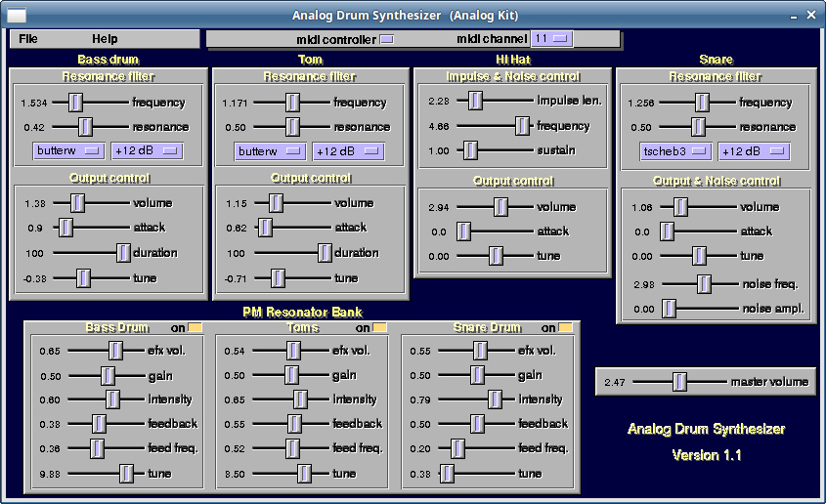
Task: Click Snare tune slider handle
Action: click(699, 256)
